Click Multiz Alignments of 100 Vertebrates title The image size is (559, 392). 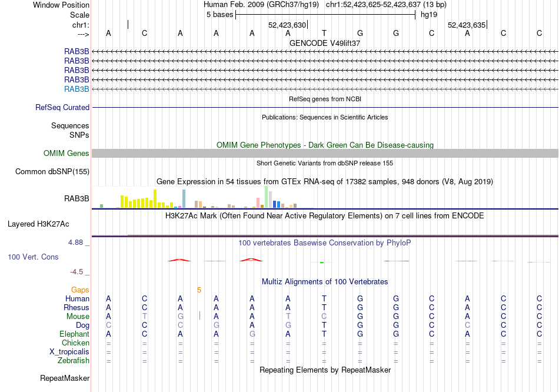click(325, 282)
